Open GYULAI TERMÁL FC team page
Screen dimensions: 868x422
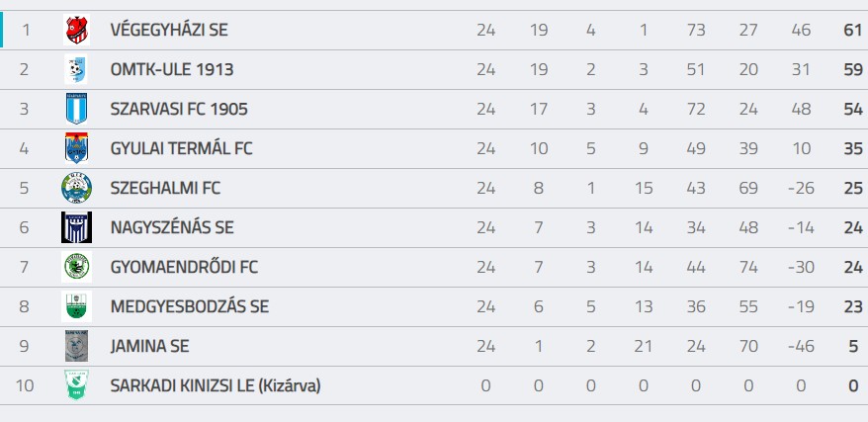(181, 149)
